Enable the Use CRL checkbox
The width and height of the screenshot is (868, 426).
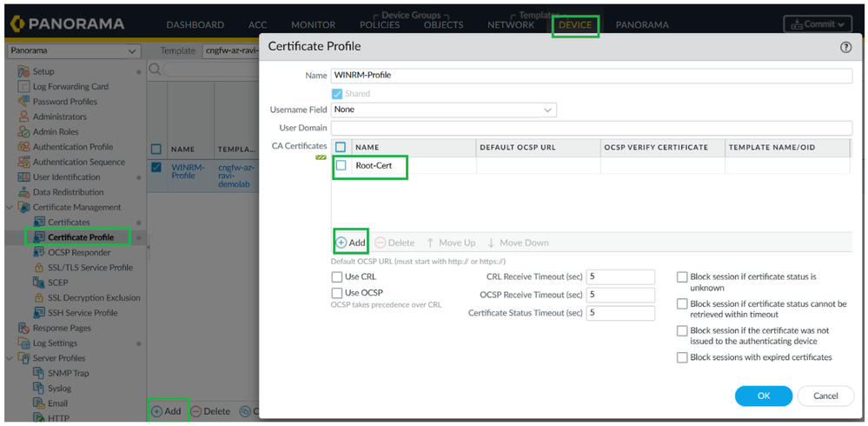point(337,276)
